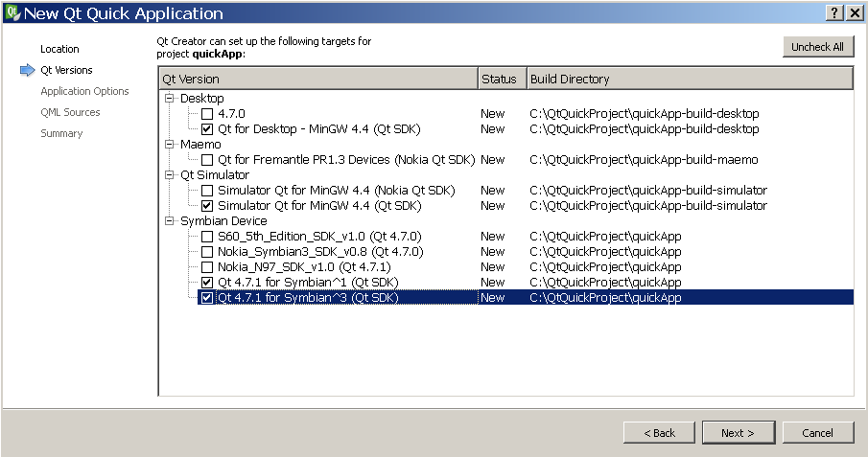
Task: Click the S60_5th_Edition_SDK_v1.0 (Qt 4.7.0) label
Action: pyautogui.click(x=319, y=237)
